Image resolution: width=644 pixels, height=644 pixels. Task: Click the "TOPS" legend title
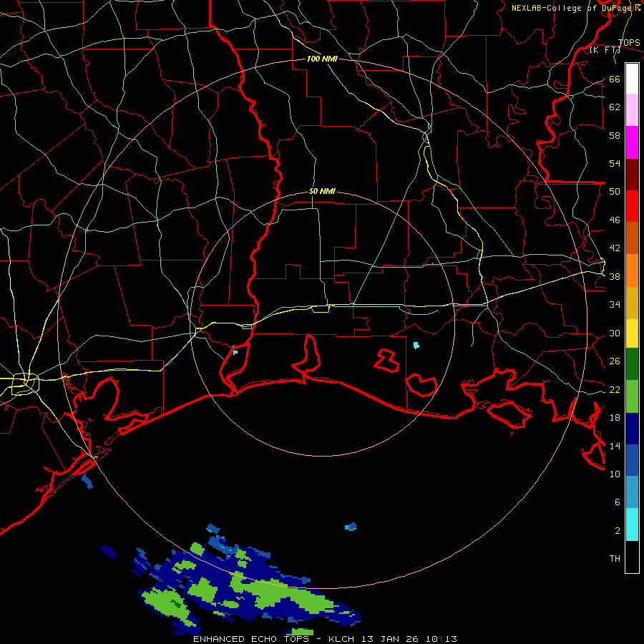629,42
